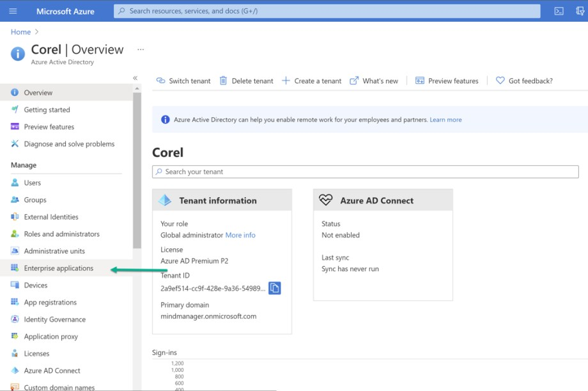
Task: Click the What's new external link icon
Action: click(x=354, y=81)
